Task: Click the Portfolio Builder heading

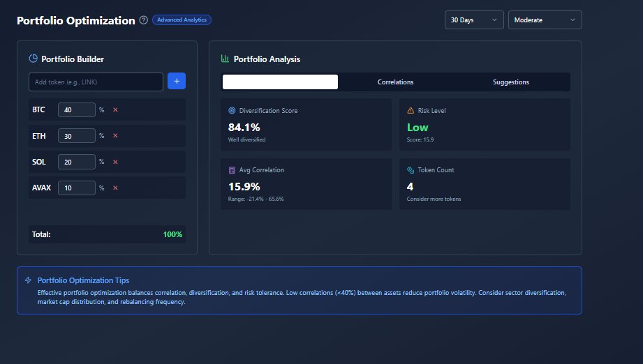Action: [x=73, y=59]
